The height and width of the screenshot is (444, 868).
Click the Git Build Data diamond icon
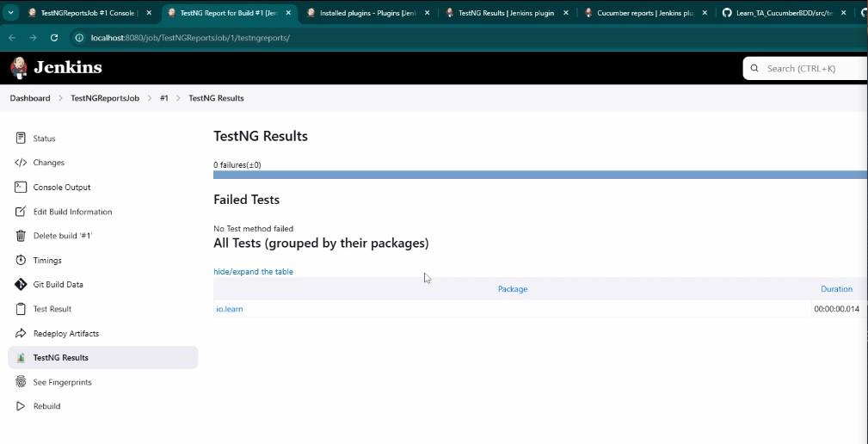[21, 285]
